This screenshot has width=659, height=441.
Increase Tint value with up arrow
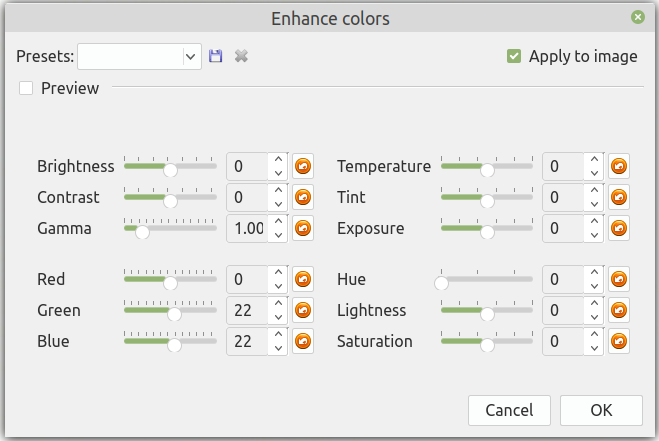tap(594, 191)
